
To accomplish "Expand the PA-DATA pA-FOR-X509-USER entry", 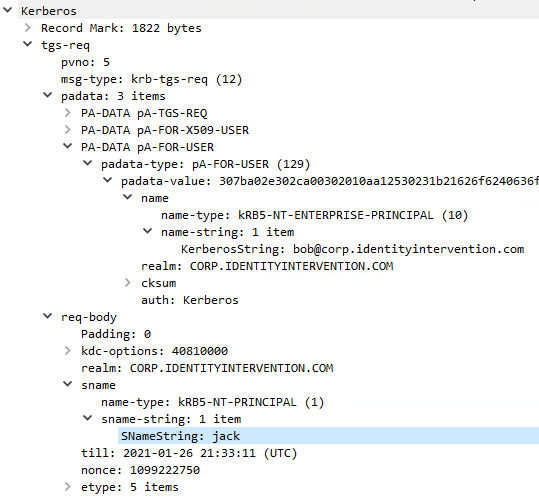I will pos(68,130).
